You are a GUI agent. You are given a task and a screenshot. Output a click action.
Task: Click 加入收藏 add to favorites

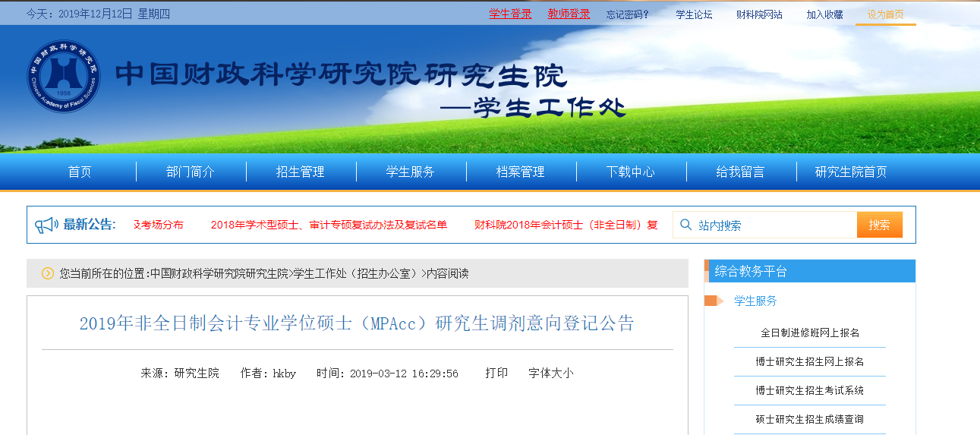(x=824, y=14)
